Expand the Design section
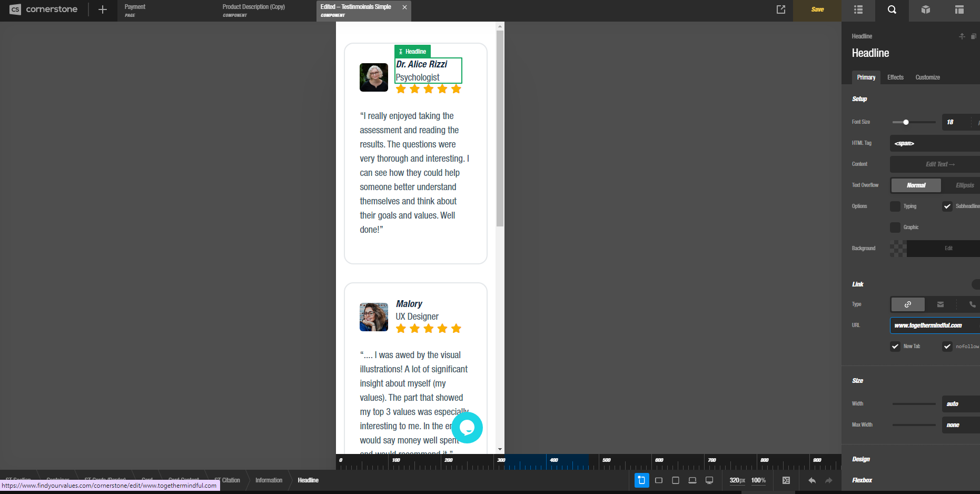Screen dimensions: 980x494 861,459
